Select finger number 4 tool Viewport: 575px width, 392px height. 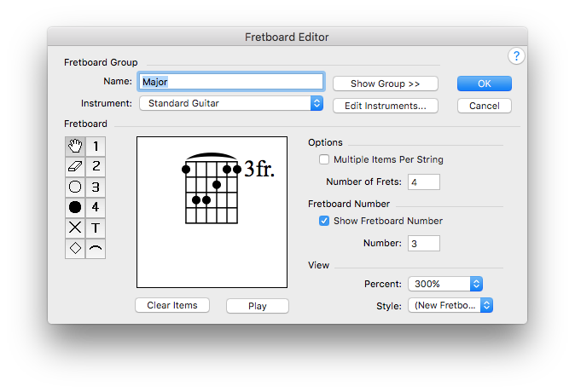(x=96, y=207)
